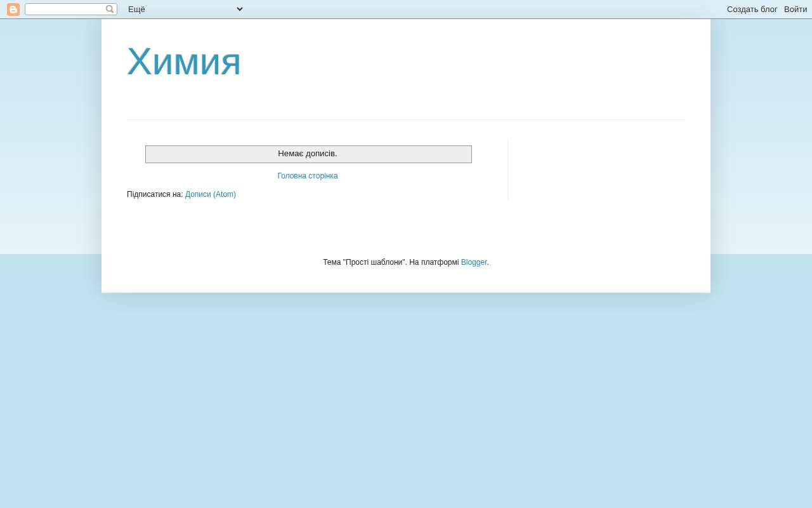Click the orange Blogger logo icon
812x508 pixels.
(x=13, y=10)
